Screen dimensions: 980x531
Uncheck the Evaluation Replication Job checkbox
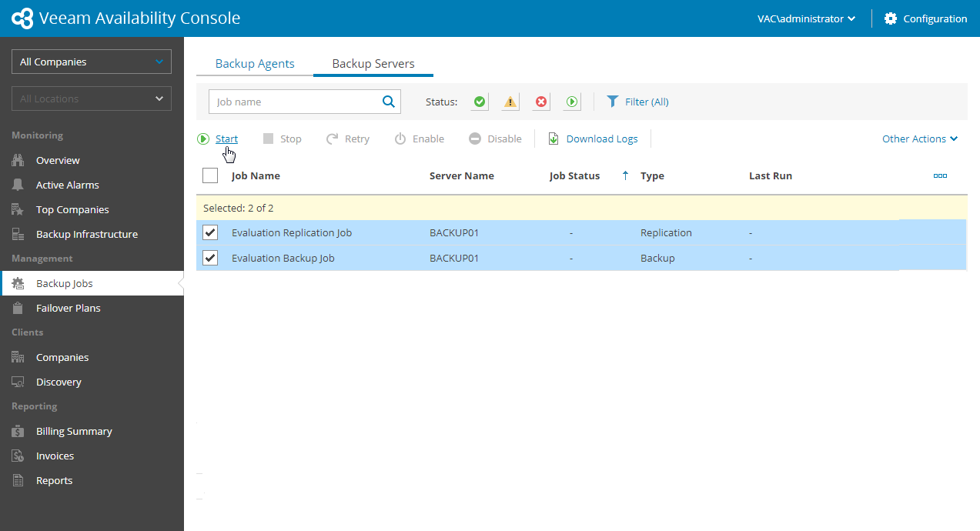[210, 232]
